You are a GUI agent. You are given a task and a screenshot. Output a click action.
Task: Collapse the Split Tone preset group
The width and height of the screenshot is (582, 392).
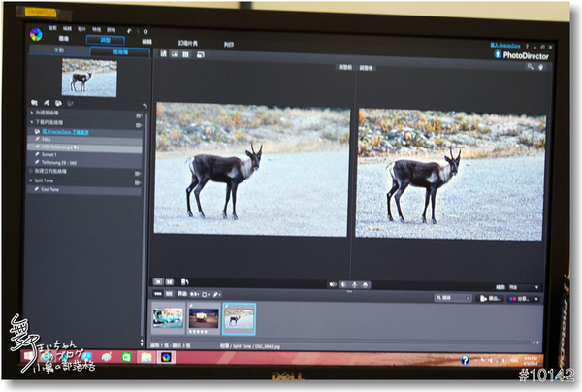tap(31, 180)
